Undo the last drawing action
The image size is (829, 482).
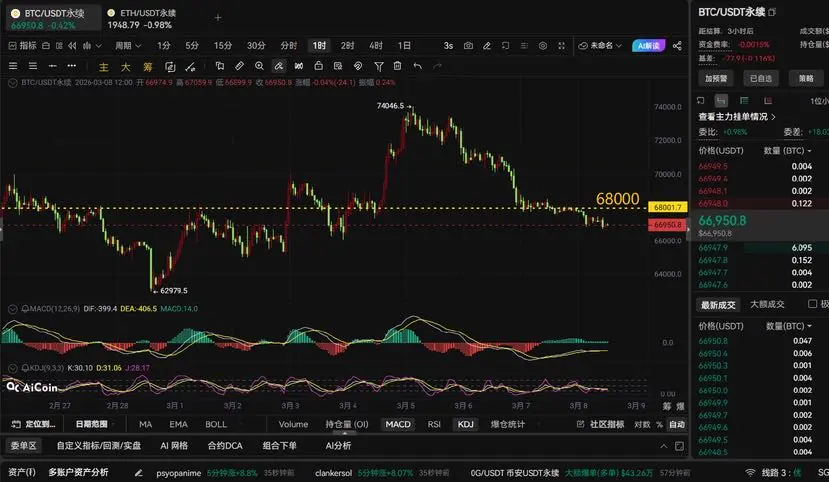(x=418, y=66)
